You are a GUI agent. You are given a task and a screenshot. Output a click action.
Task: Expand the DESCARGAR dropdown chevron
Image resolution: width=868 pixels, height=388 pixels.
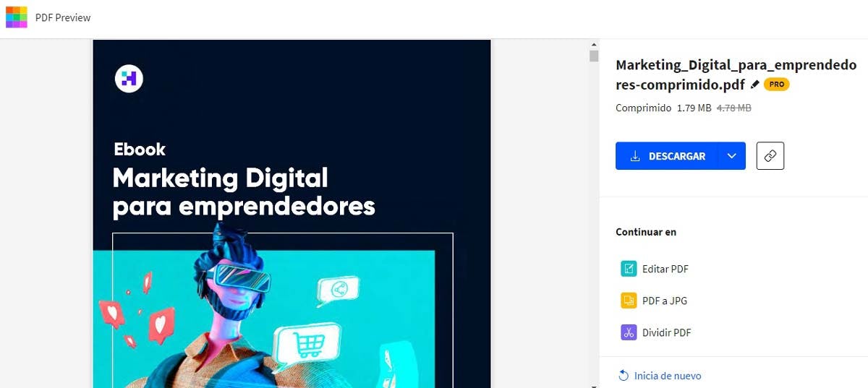(731, 156)
